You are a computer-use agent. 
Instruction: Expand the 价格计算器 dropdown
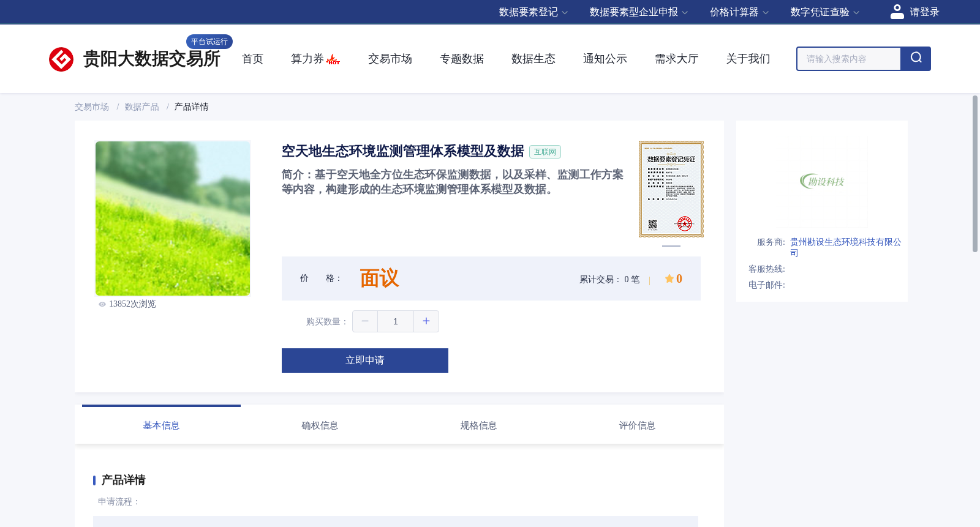click(739, 12)
